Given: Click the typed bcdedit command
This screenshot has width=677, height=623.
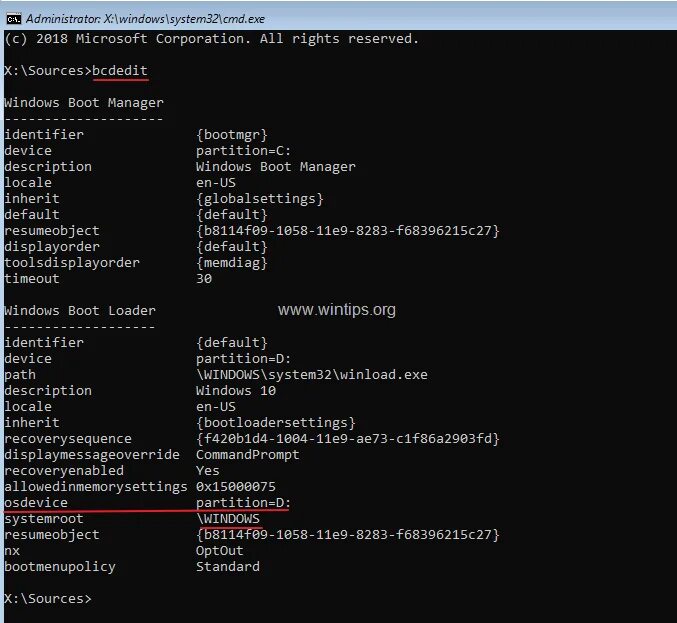Looking at the screenshot, I should coord(120,70).
